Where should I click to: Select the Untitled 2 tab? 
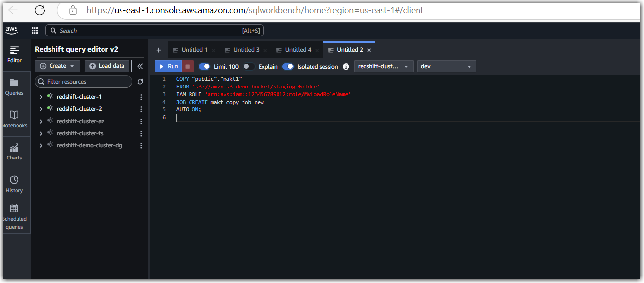pyautogui.click(x=349, y=50)
